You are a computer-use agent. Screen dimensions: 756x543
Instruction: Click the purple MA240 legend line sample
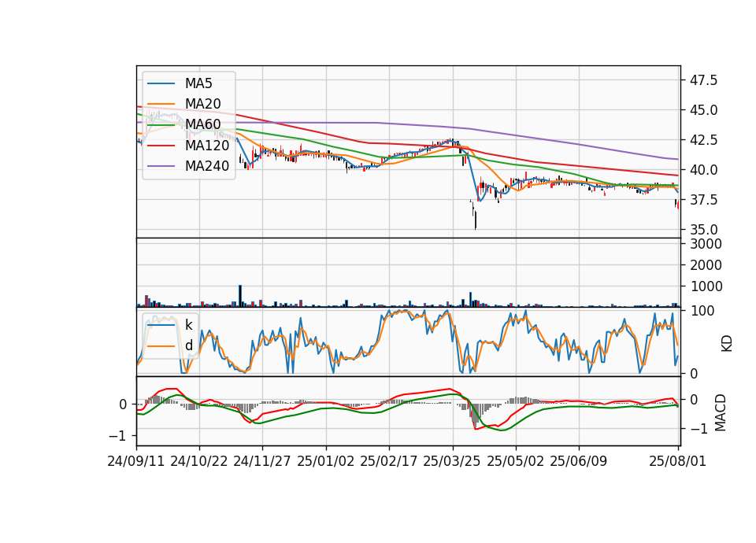pos(161,166)
